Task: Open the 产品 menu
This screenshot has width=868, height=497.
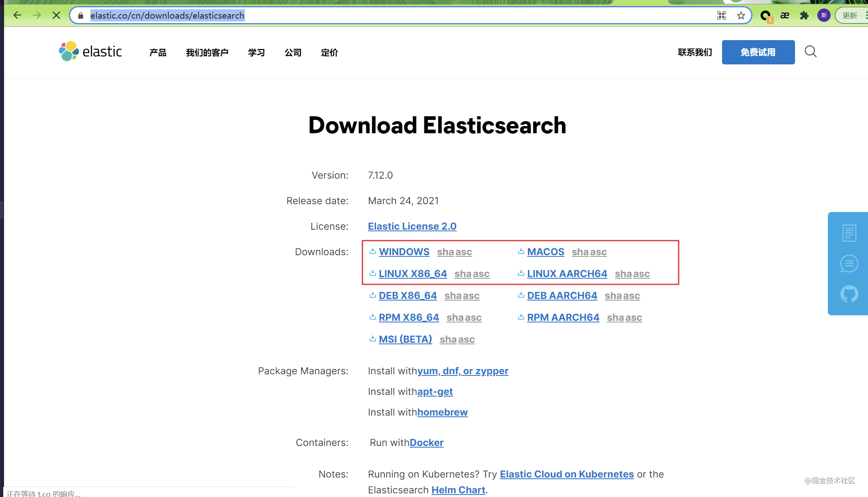Action: tap(158, 53)
